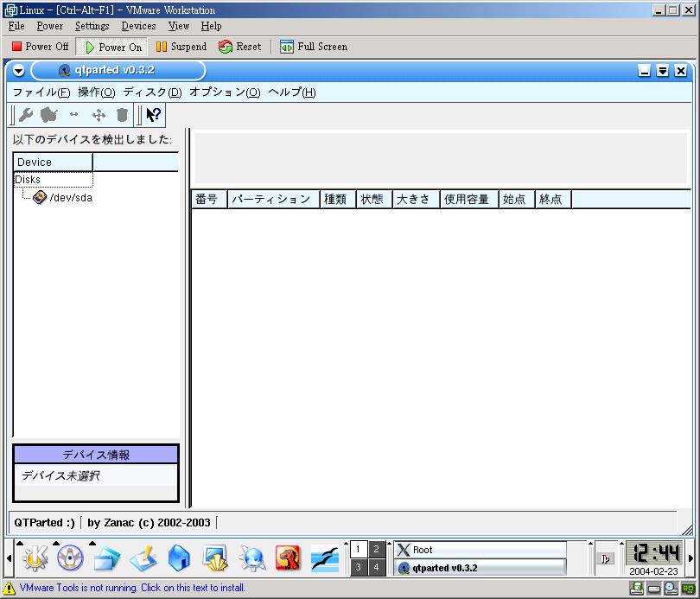Click the shade button in qtparted title bar
The image size is (700, 599).
pyautogui.click(x=663, y=71)
